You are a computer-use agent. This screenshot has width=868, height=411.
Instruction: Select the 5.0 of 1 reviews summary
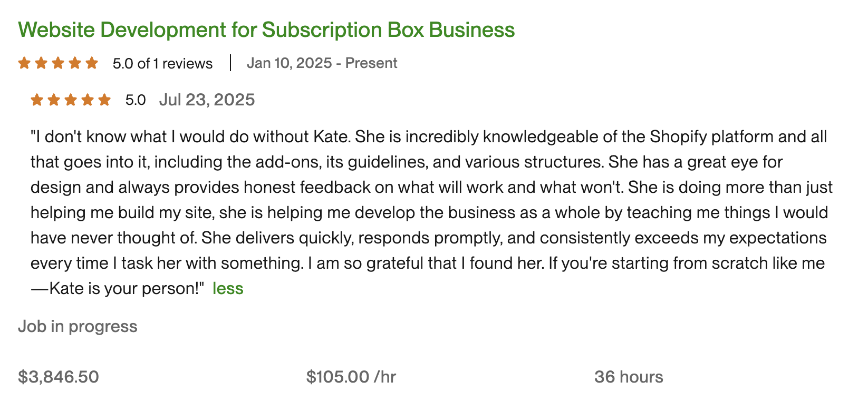point(162,64)
